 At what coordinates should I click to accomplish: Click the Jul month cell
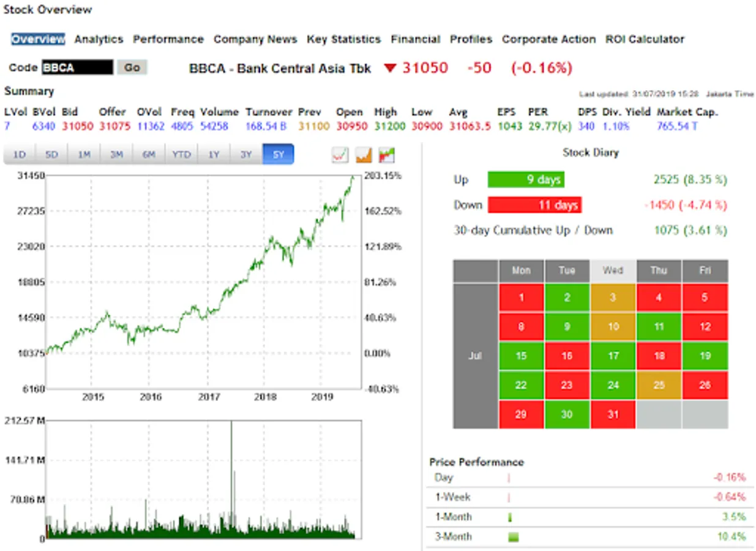click(x=476, y=356)
